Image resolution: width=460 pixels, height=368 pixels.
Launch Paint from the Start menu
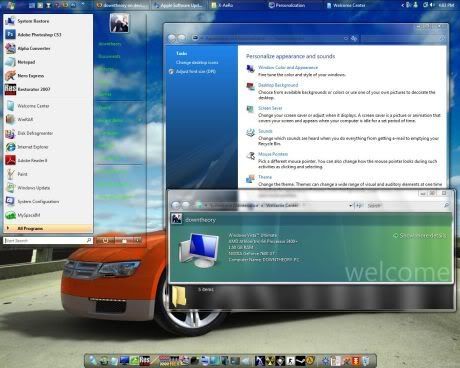pos(48,174)
